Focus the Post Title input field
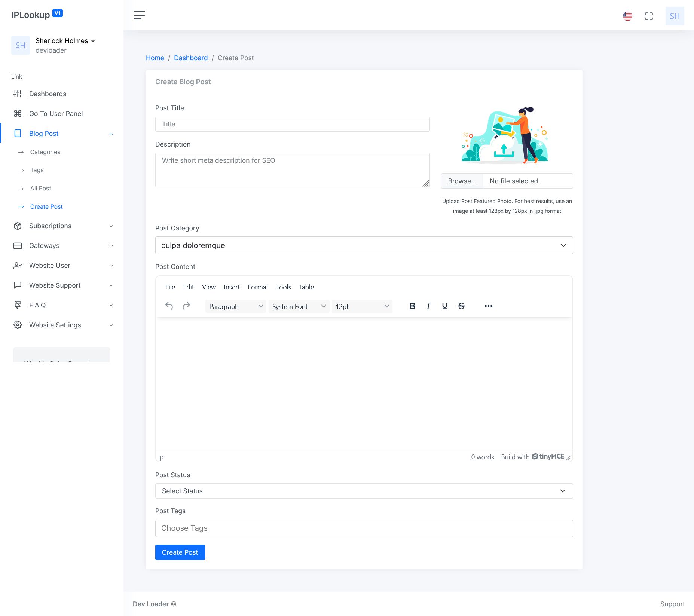Viewport: 694px width, 616px height. pos(293,124)
